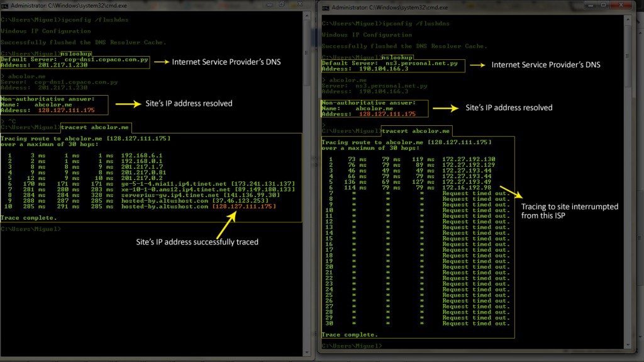Click last prompt C:\Users\Miguel> in left window
The height and width of the screenshot is (362, 644).
point(31,229)
